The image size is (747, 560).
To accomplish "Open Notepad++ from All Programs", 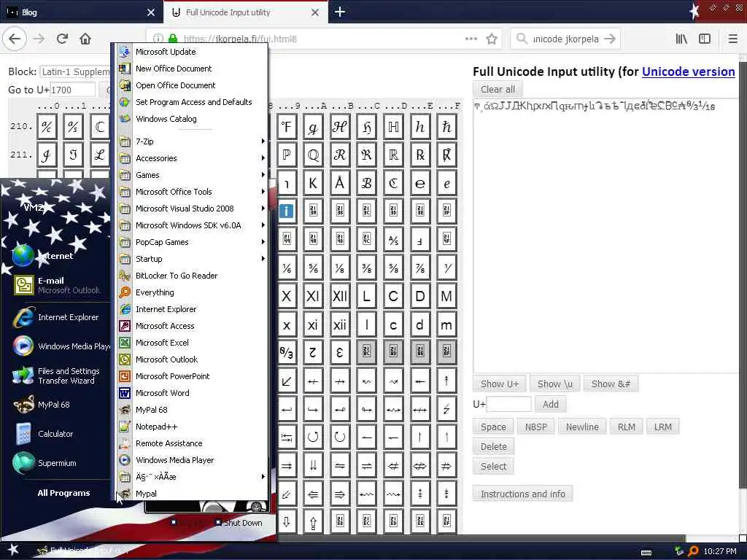I will 156,427.
